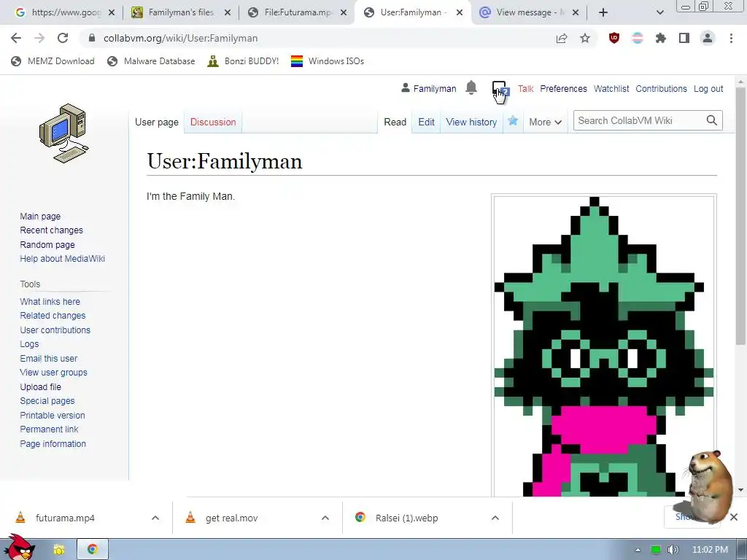Select the Read tab
The height and width of the screenshot is (560, 747).
[x=395, y=122]
